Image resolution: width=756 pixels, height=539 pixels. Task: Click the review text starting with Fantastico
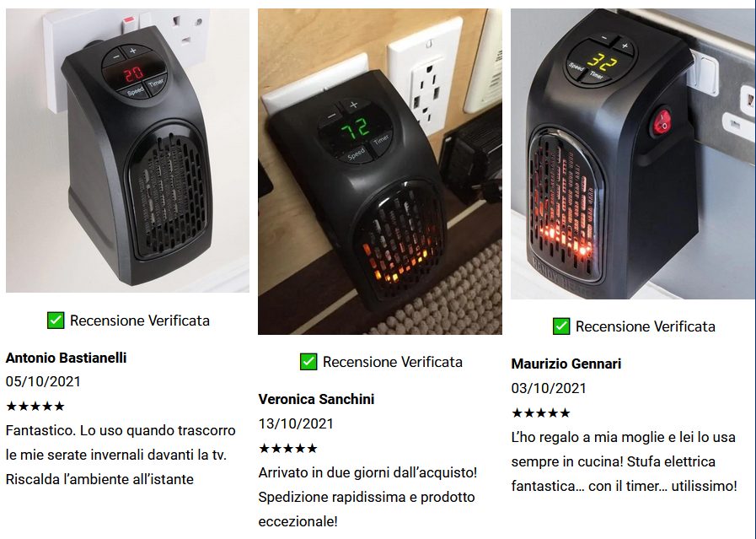coord(121,455)
